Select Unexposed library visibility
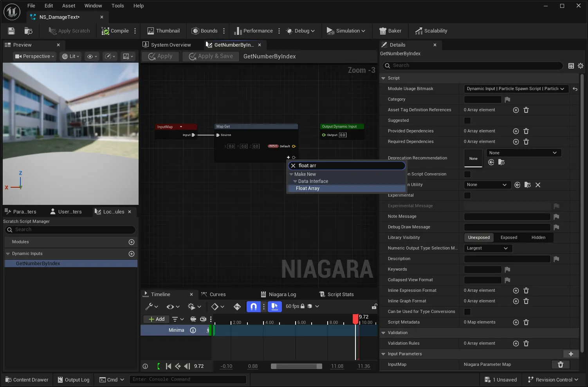The height and width of the screenshot is (387, 588). point(479,238)
